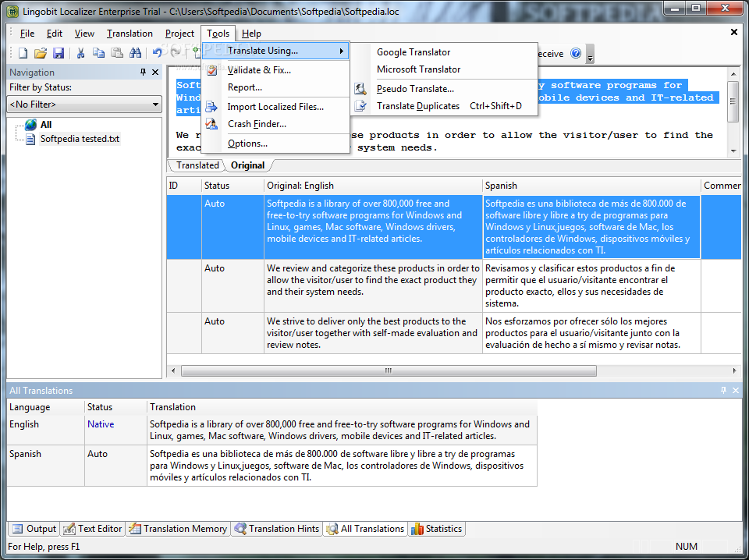Paste using the clipboard toolbar icon
Image resolution: width=749 pixels, height=560 pixels.
click(117, 53)
